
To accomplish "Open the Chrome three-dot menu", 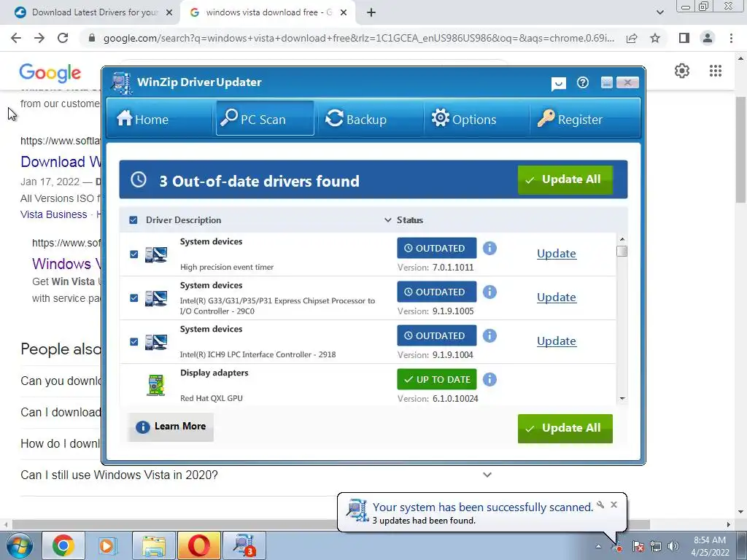I will point(731,38).
